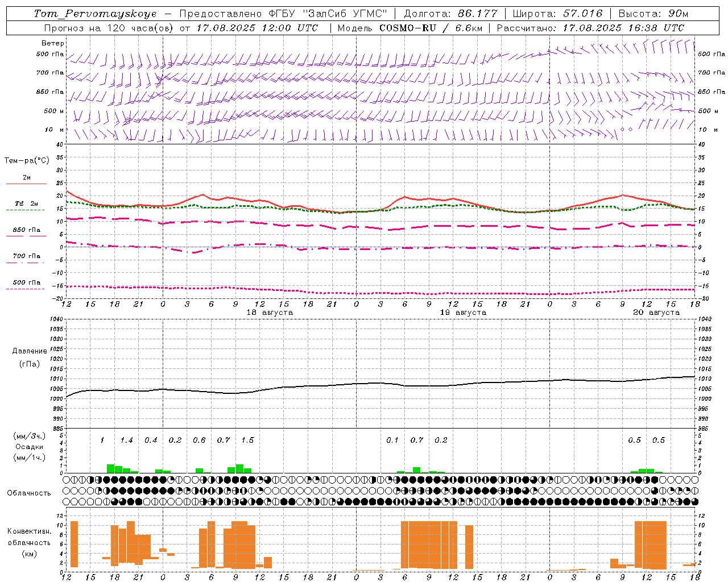This screenshot has height=582, width=728.
Task: Click the Давление pressure panel label
Action: (x=30, y=351)
